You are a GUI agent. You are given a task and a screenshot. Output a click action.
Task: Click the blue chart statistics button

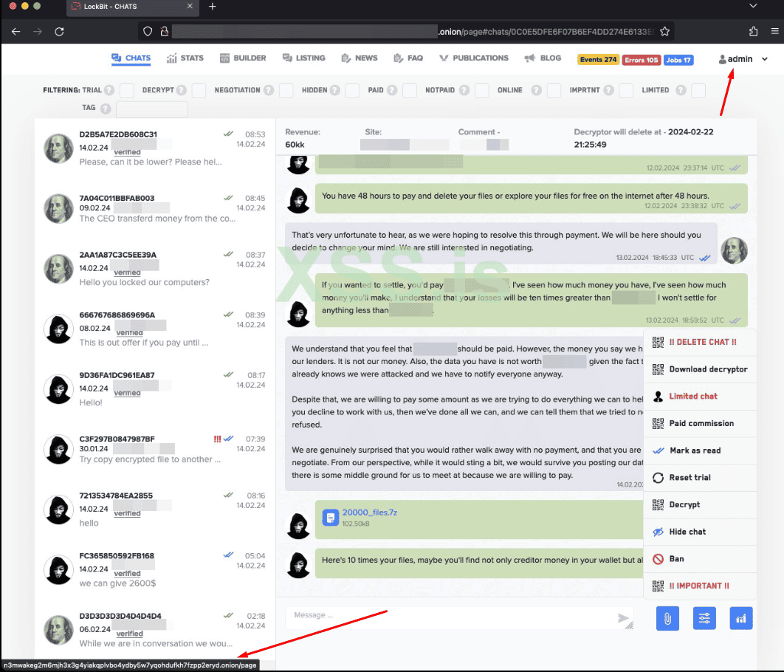[x=741, y=619]
